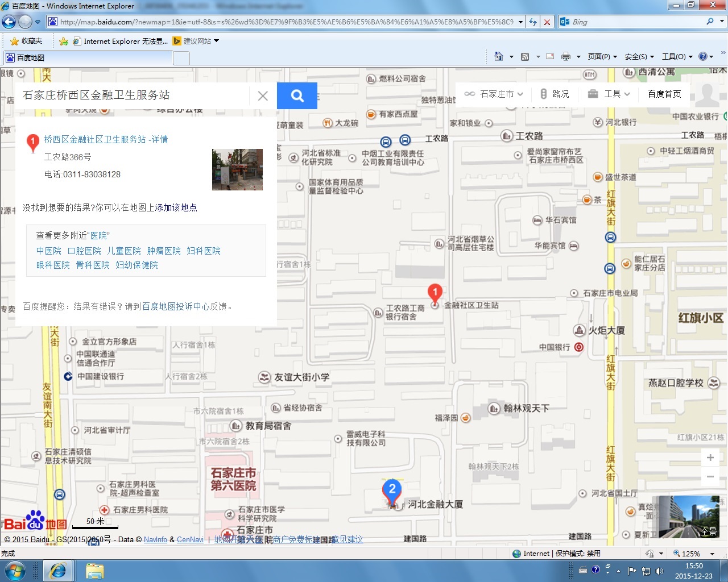Click the 添加该地点 link
The image size is (728, 582).
176,207
